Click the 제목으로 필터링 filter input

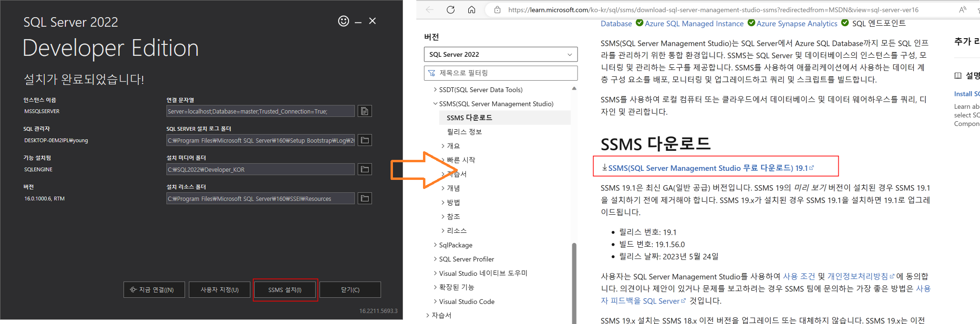[501, 73]
